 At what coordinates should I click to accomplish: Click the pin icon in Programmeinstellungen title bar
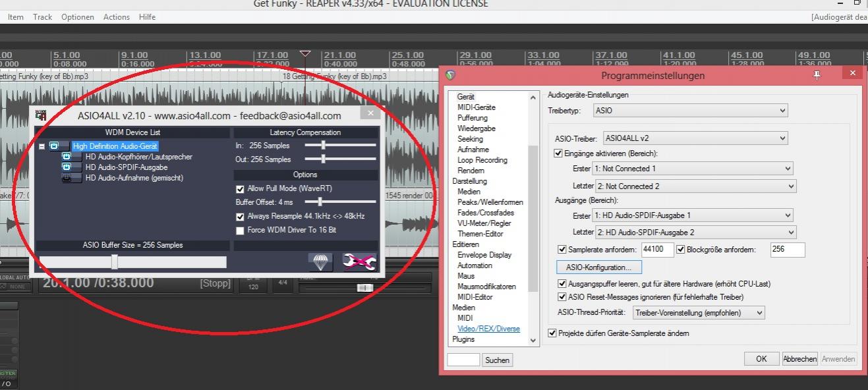(x=817, y=75)
